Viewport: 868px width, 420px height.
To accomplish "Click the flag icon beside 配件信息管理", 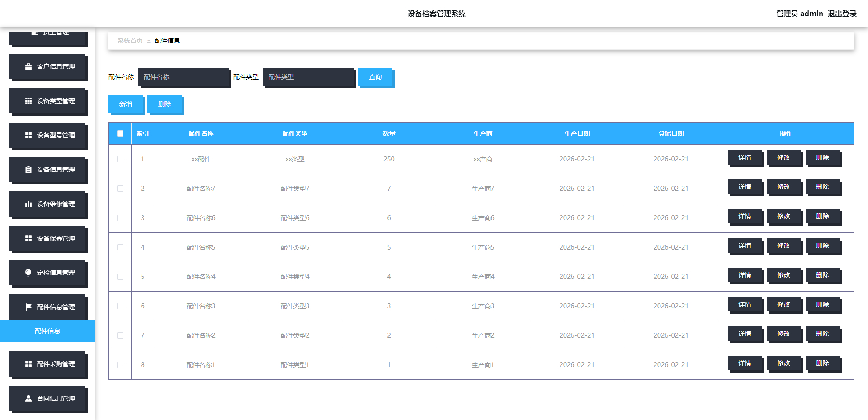I will tap(28, 307).
